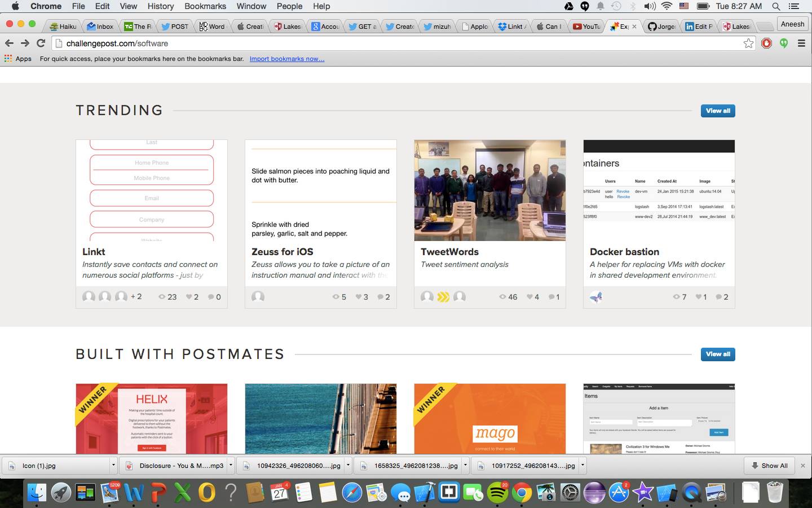
Task: Go back using the browser back arrow
Action: tap(9, 43)
